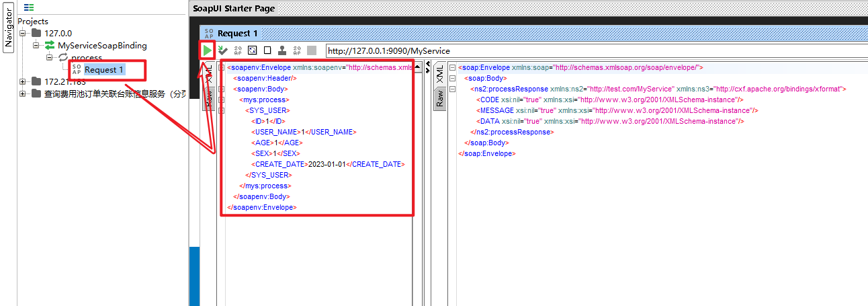This screenshot has height=306, width=868.
Task: Click the person stamp toolbar icon
Action: (x=282, y=50)
